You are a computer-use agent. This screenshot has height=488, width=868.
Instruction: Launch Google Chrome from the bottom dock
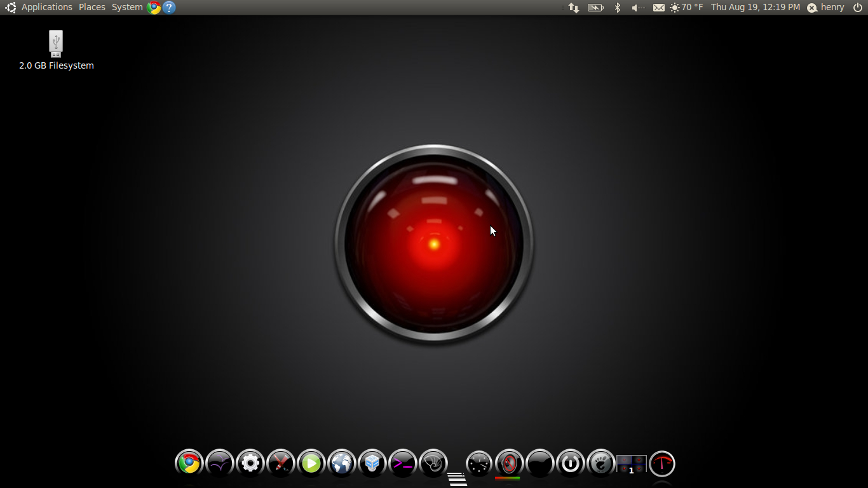189,463
